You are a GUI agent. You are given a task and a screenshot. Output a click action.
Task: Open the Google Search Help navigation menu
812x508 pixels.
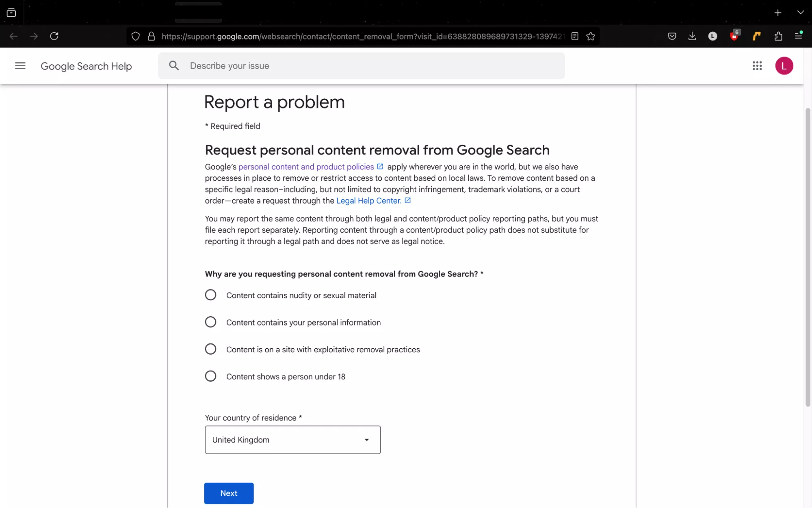click(x=20, y=66)
